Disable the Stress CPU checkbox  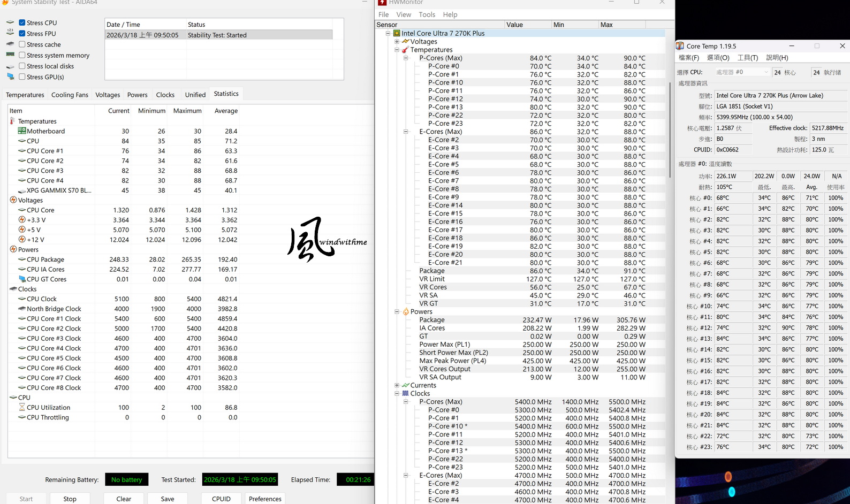point(22,23)
